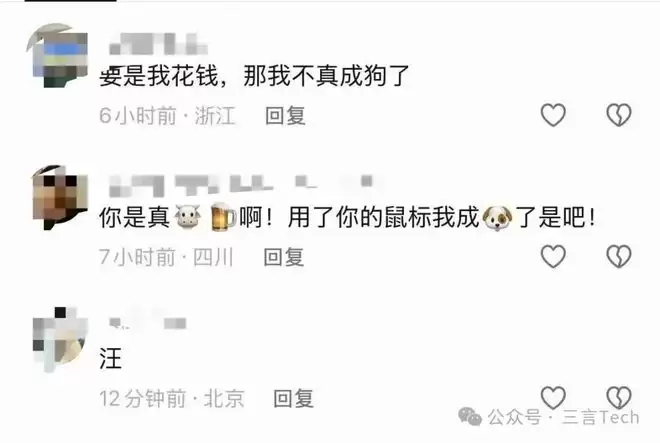Reply to the comment posted 12分钟前
This screenshot has width=660, height=443.
point(293,398)
